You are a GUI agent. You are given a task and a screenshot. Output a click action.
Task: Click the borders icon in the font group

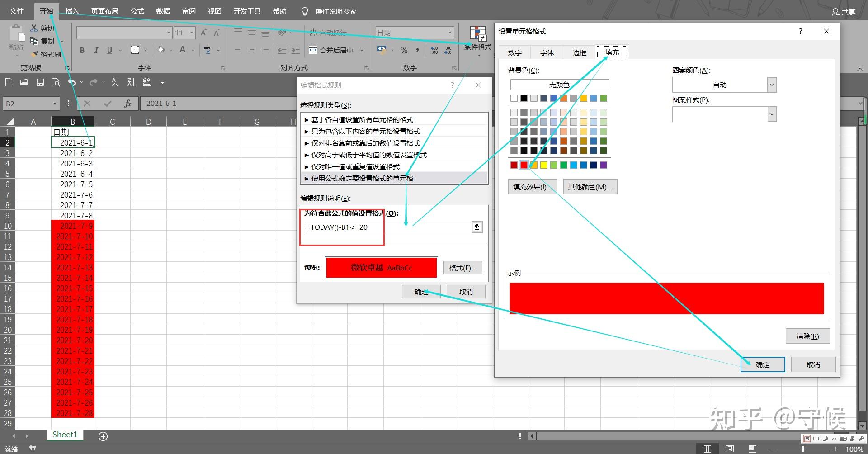tap(135, 50)
